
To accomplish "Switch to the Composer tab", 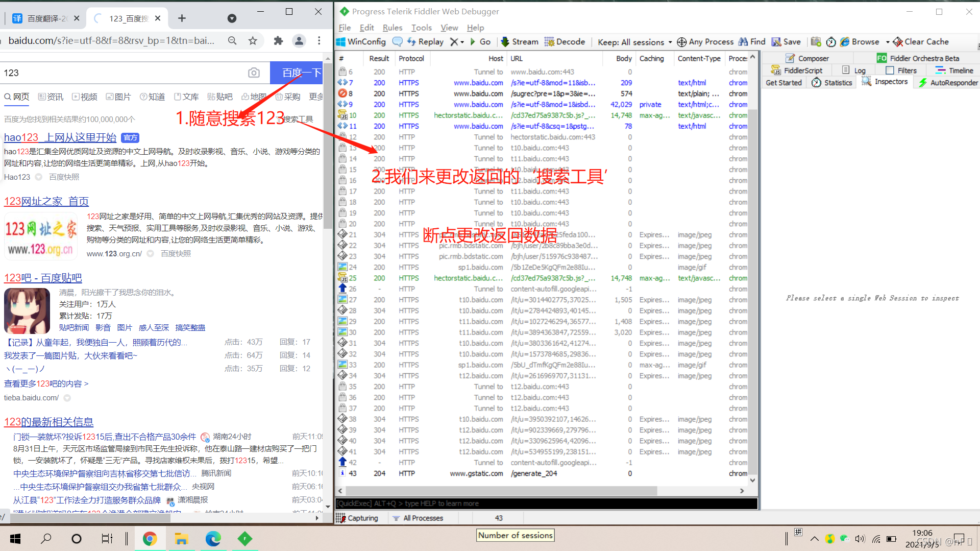I will (x=807, y=58).
